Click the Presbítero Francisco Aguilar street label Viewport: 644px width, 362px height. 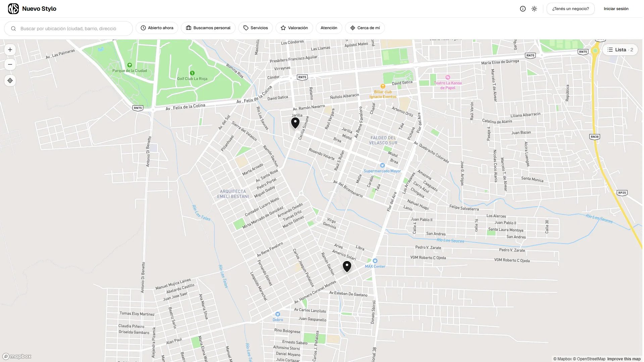(294, 59)
